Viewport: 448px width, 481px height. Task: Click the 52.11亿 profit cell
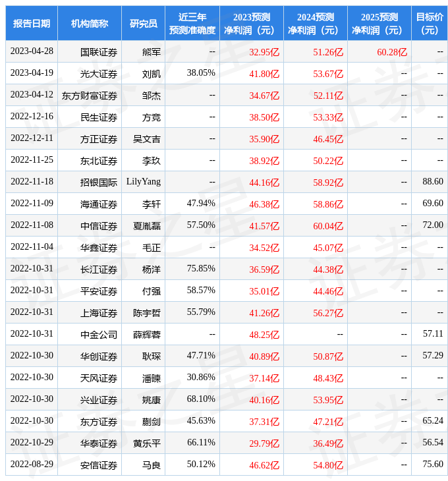(x=328, y=96)
